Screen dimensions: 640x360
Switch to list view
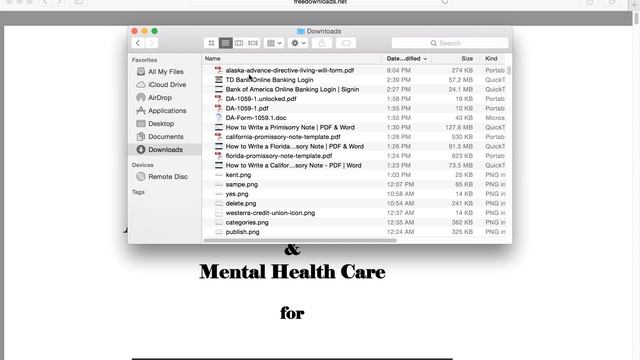click(x=225, y=43)
